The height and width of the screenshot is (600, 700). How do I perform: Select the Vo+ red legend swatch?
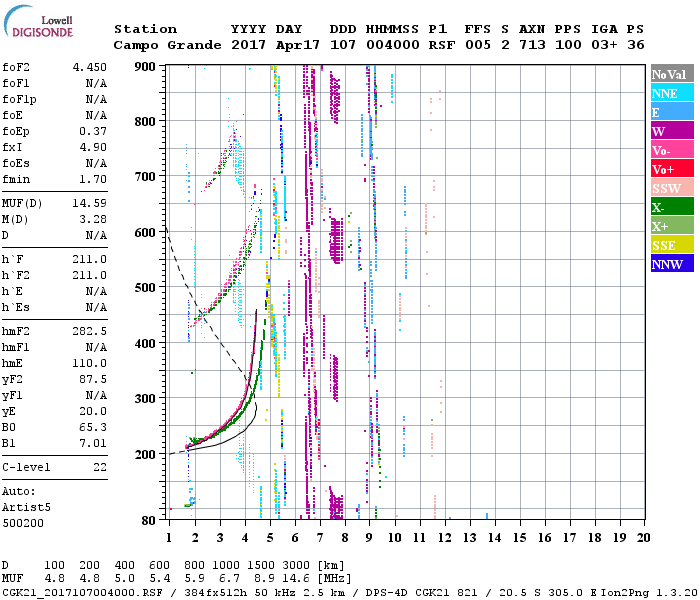pyautogui.click(x=672, y=169)
